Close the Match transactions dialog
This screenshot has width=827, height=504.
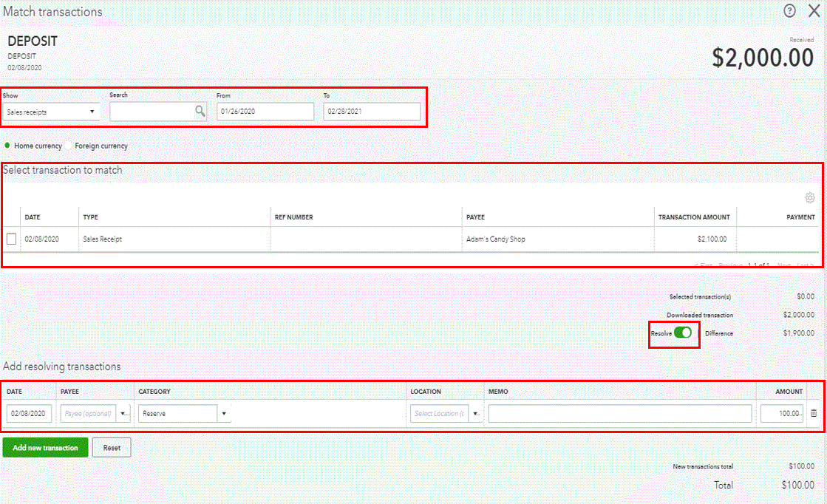[x=814, y=10]
